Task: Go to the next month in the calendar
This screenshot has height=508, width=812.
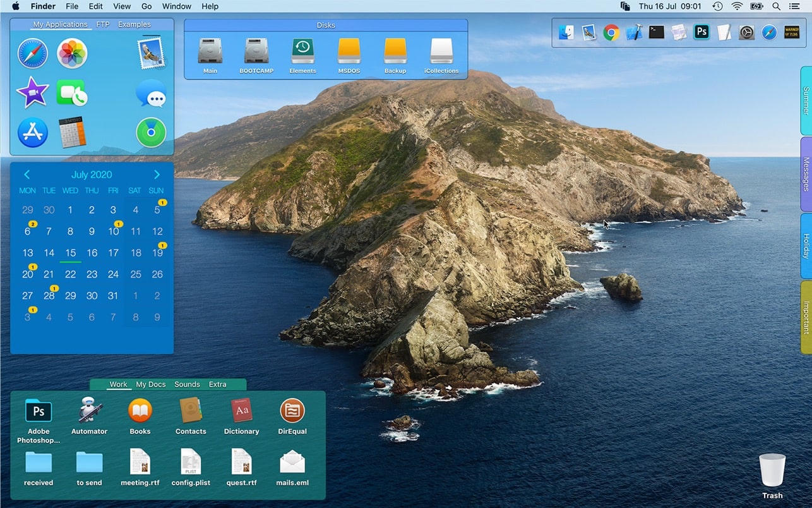Action: (x=157, y=174)
